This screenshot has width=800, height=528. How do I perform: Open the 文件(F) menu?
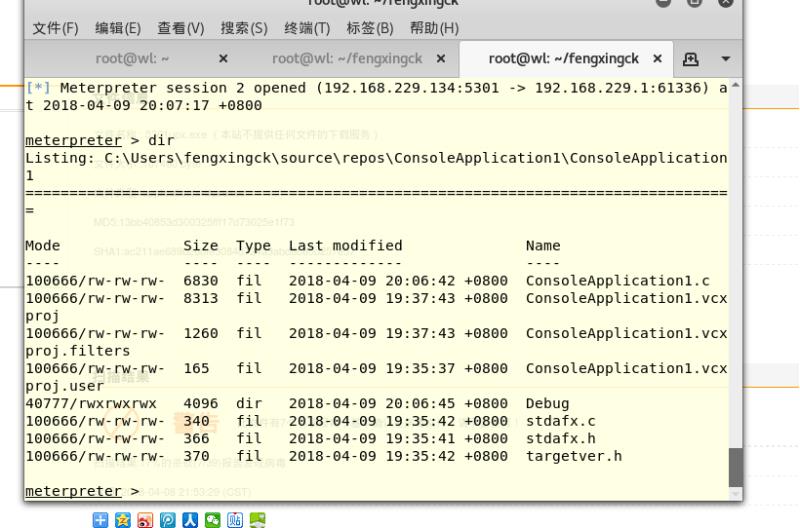56,28
